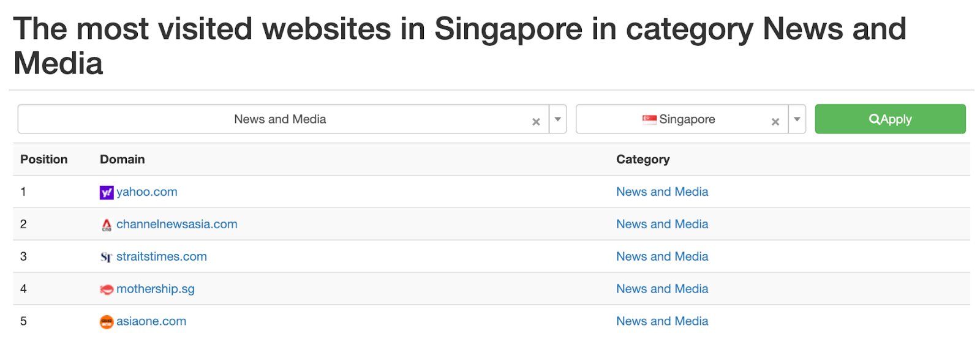Image resolution: width=980 pixels, height=339 pixels.
Task: Open the mothership.sg link
Action: tap(156, 289)
